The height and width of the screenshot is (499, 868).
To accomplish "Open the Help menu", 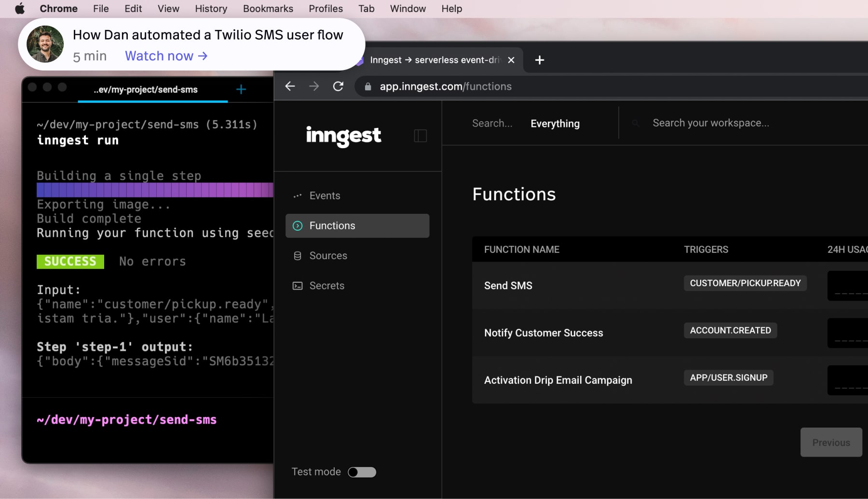I will click(451, 9).
